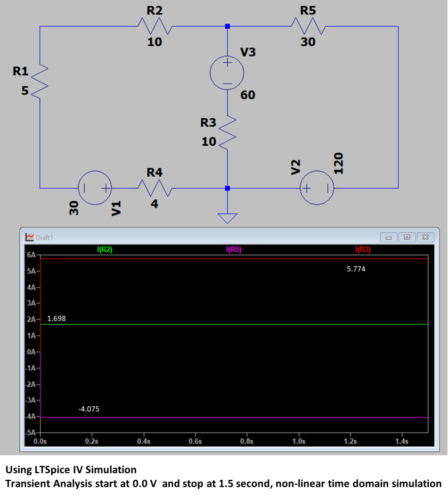Maximize the Draft1 plot window

pyautogui.click(x=407, y=237)
